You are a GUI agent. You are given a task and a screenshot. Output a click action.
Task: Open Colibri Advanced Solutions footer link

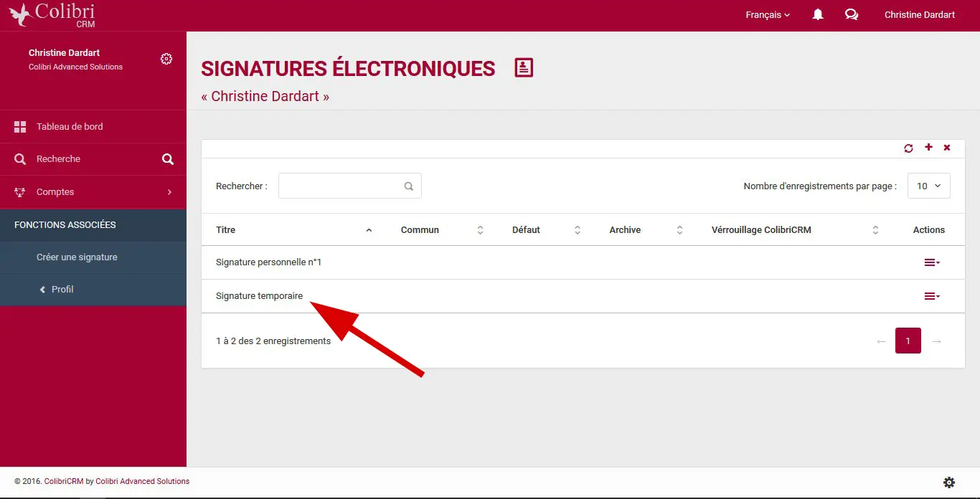click(143, 482)
